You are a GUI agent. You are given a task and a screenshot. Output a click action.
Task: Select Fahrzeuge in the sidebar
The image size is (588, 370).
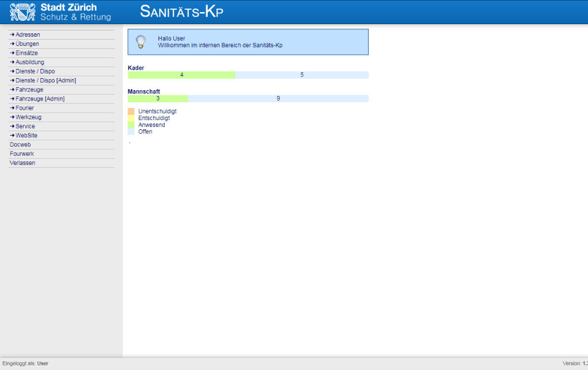[29, 90]
